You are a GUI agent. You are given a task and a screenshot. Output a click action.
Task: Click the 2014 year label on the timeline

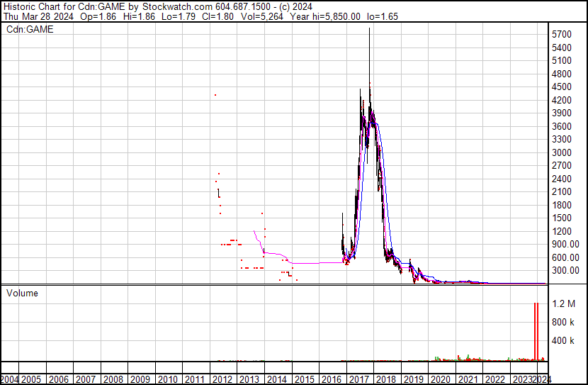point(277,379)
